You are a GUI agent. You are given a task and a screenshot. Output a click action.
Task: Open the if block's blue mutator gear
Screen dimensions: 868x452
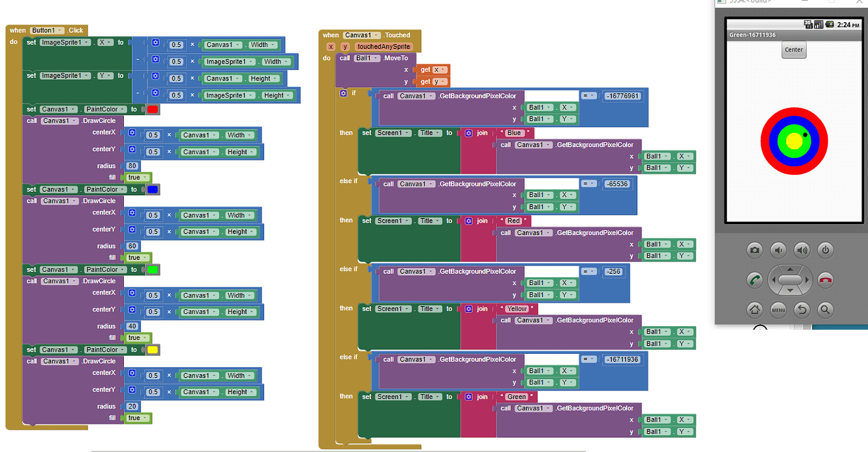point(343,93)
